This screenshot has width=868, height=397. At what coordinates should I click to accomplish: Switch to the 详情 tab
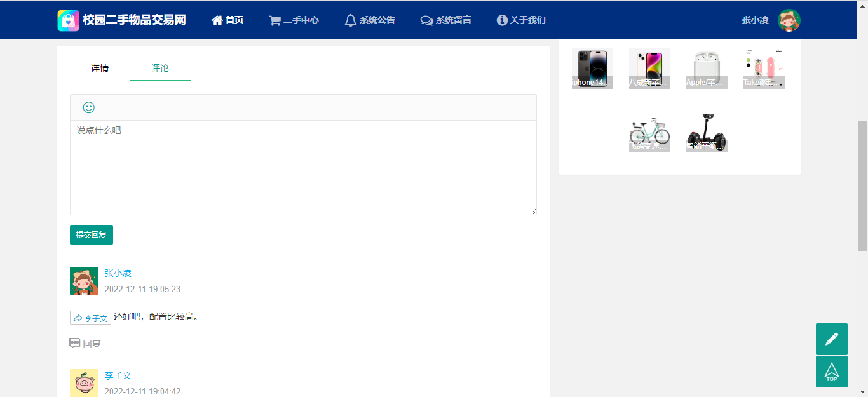[x=100, y=68]
